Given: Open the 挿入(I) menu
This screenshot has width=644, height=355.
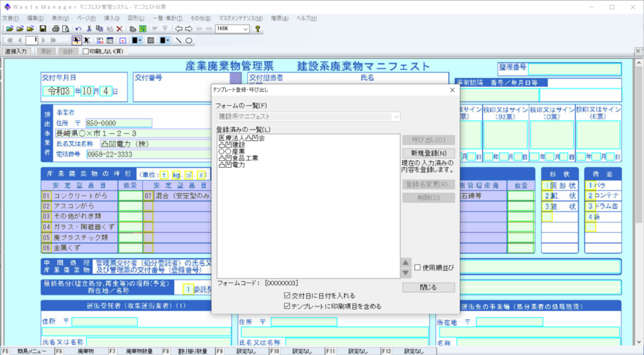Looking at the screenshot, I should point(112,18).
